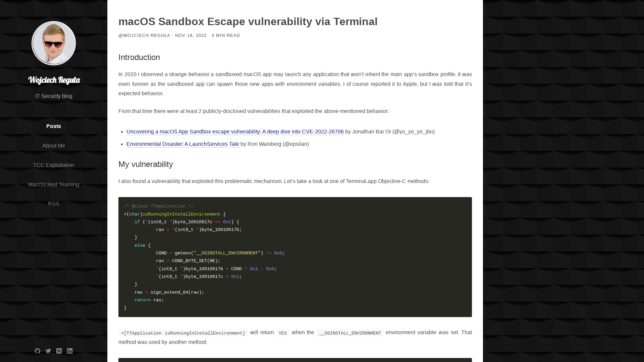The image size is (644, 362).
Task: Open the CVE-2022-26706 deep dive link
Action: click(x=235, y=131)
